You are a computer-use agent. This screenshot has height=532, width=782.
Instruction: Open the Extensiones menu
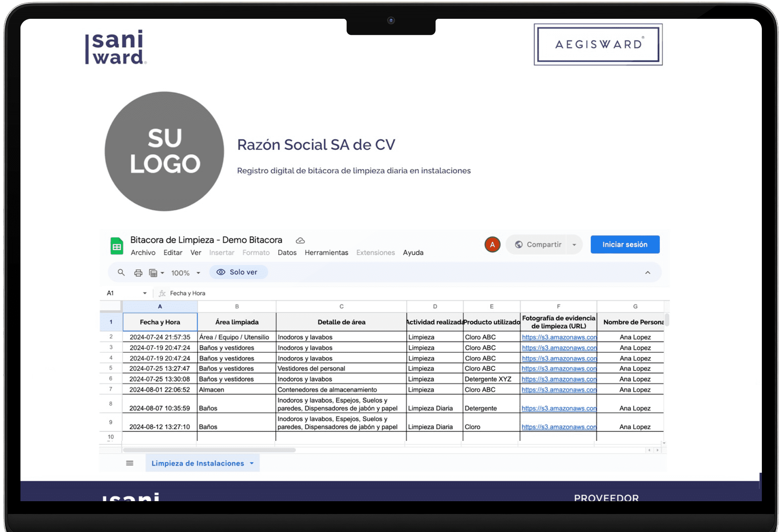(376, 253)
